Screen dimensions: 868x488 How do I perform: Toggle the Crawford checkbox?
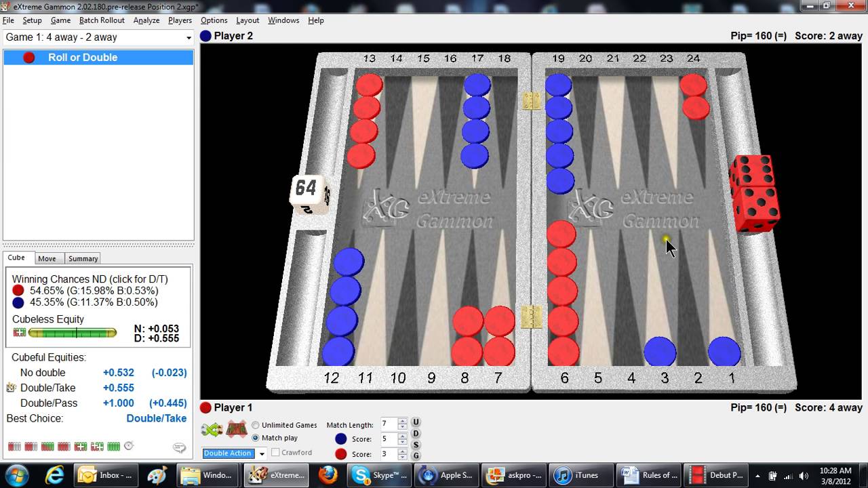click(276, 452)
